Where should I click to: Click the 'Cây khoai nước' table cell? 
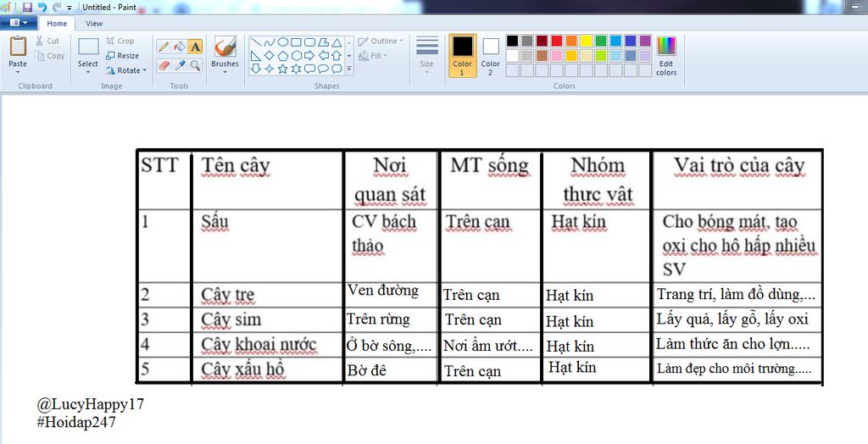click(267, 345)
